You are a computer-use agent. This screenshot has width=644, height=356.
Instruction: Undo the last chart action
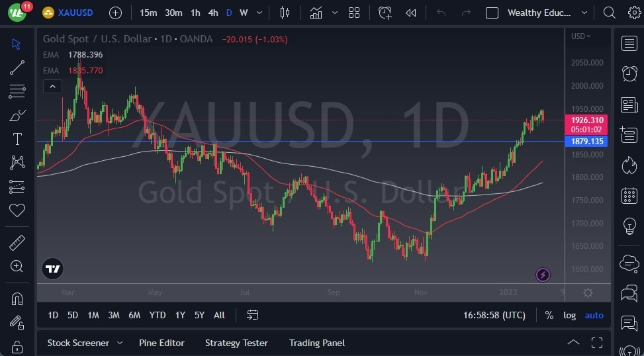(x=441, y=13)
